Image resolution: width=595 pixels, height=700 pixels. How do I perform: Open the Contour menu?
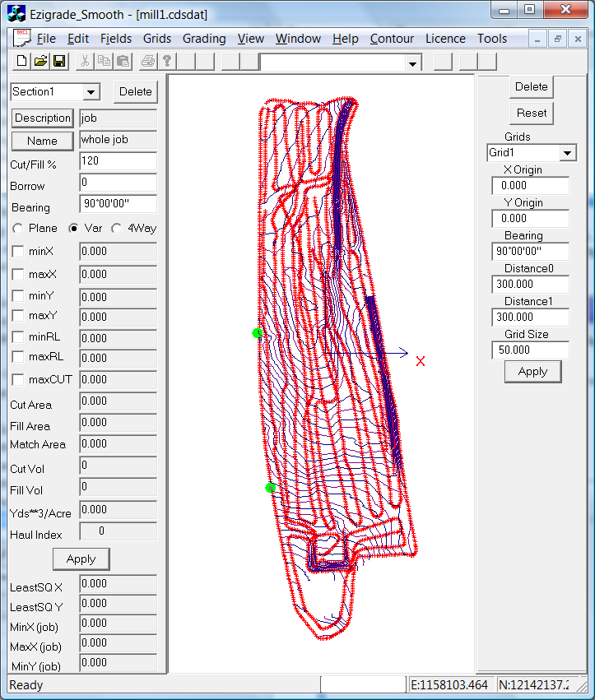[392, 39]
